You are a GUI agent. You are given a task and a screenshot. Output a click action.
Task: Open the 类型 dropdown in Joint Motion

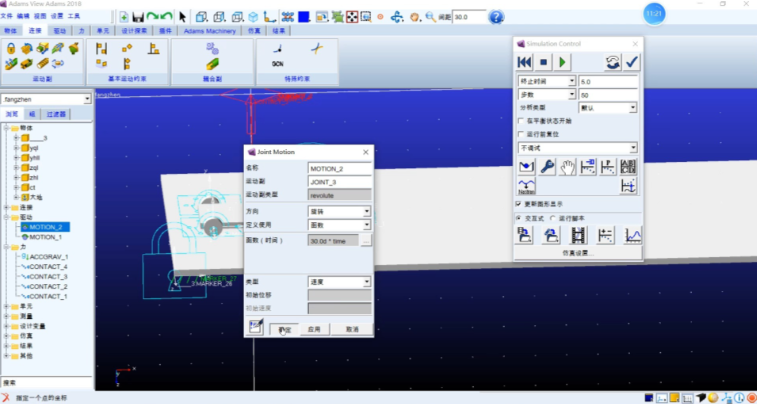point(366,282)
